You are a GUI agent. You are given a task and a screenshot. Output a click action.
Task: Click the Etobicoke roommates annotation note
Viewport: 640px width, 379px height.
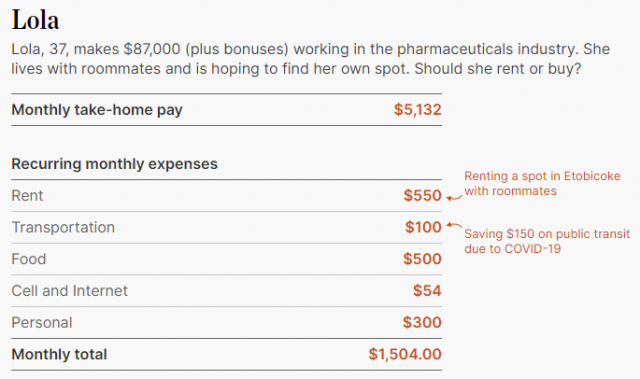tap(542, 184)
